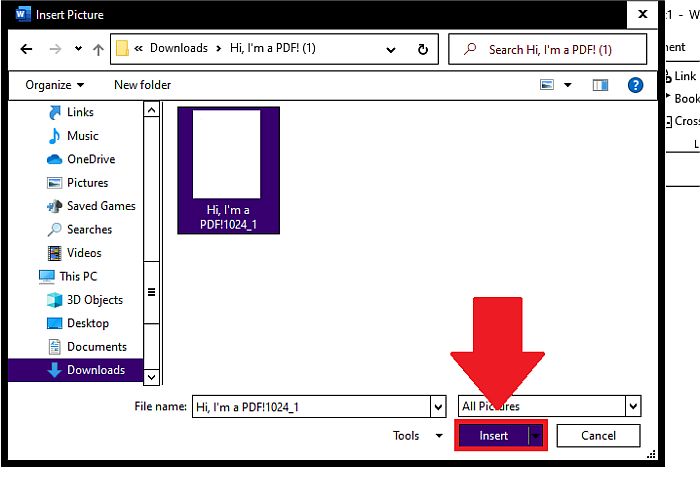This screenshot has width=700, height=501.
Task: Open the All Pictures file type dropdown
Action: coord(550,406)
